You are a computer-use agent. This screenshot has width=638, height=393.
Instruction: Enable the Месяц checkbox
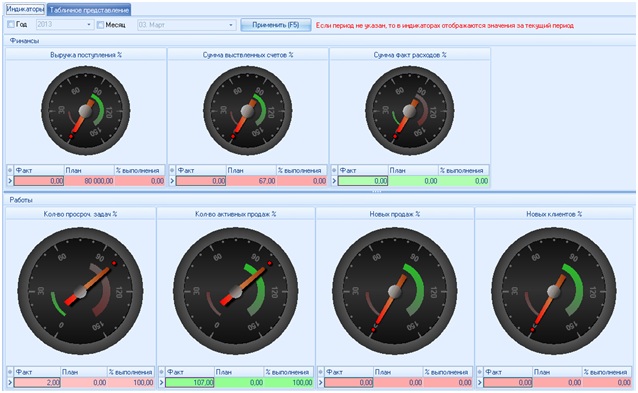pyautogui.click(x=101, y=25)
